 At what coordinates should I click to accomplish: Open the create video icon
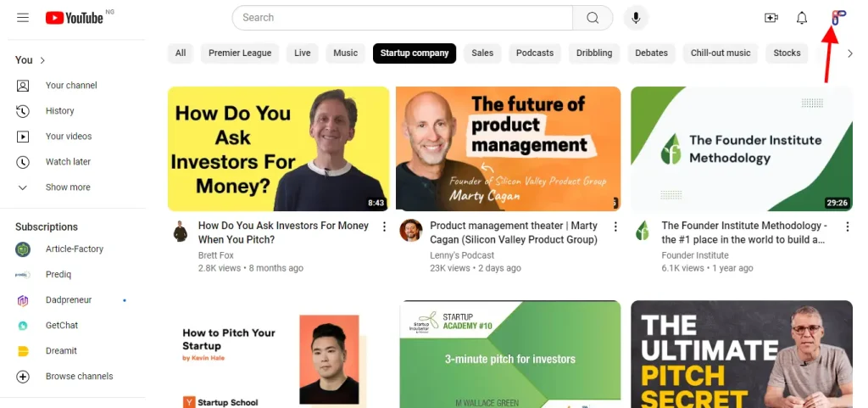click(x=771, y=18)
